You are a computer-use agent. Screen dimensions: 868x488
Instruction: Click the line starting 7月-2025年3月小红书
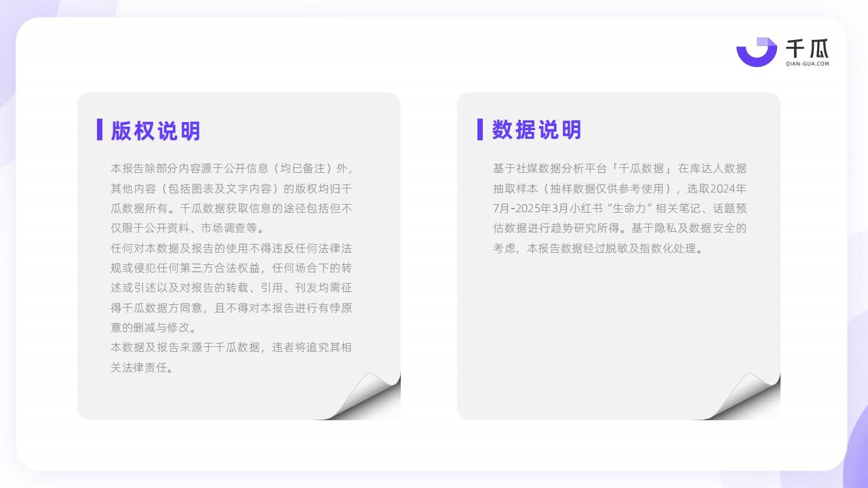click(620, 208)
